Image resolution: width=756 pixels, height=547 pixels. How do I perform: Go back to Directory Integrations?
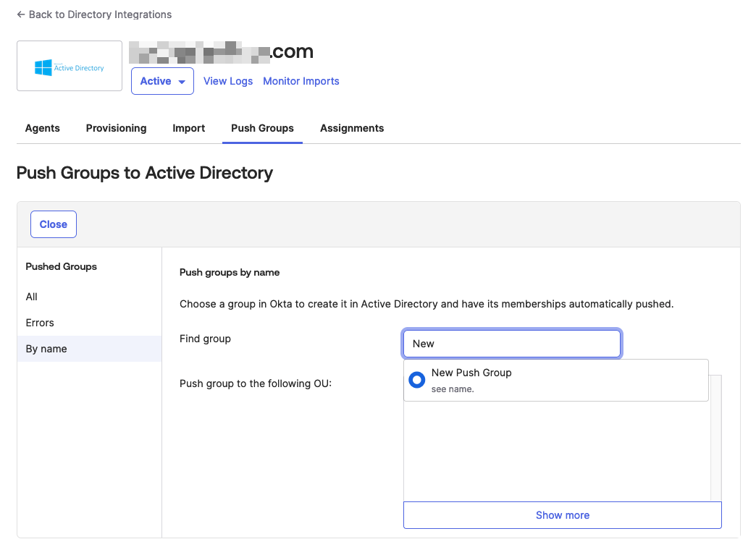click(94, 14)
